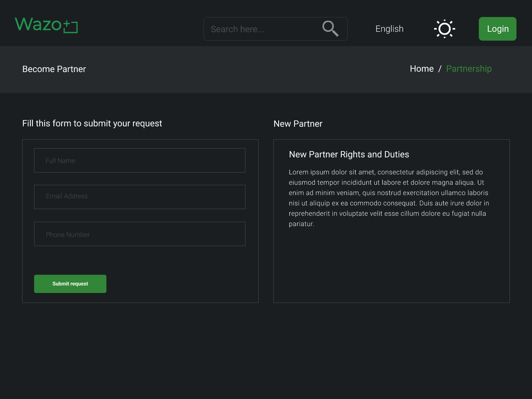Click the Wazo logo text
532x399 pixels.
38,25
